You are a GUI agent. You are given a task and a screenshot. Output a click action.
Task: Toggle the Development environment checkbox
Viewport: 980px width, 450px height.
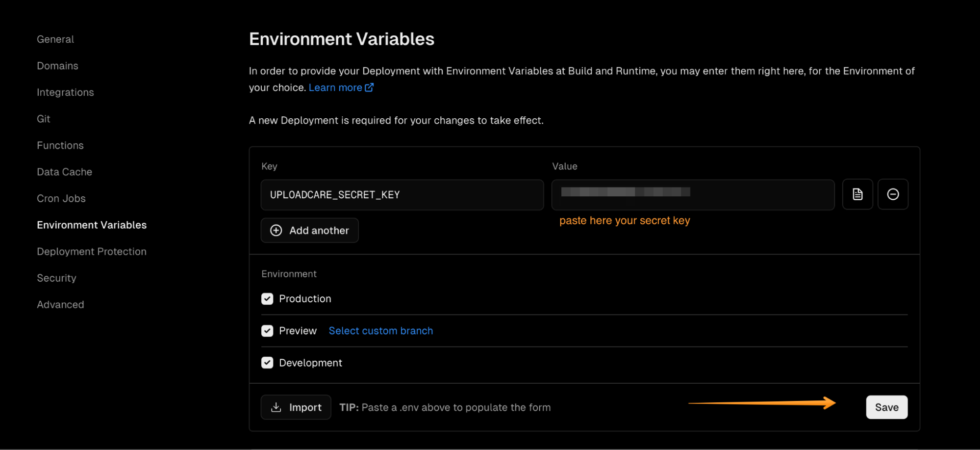[267, 363]
